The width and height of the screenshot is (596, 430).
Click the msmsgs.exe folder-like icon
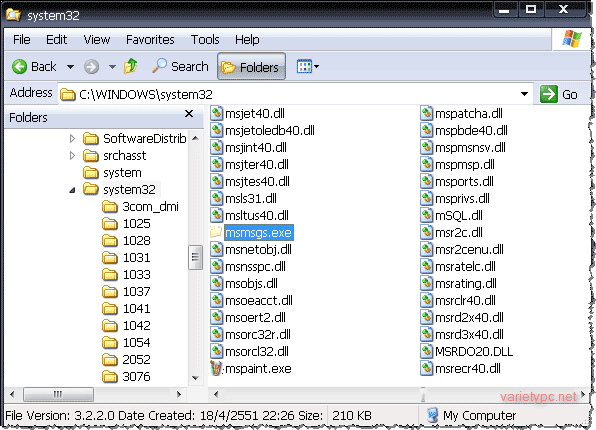point(216,232)
